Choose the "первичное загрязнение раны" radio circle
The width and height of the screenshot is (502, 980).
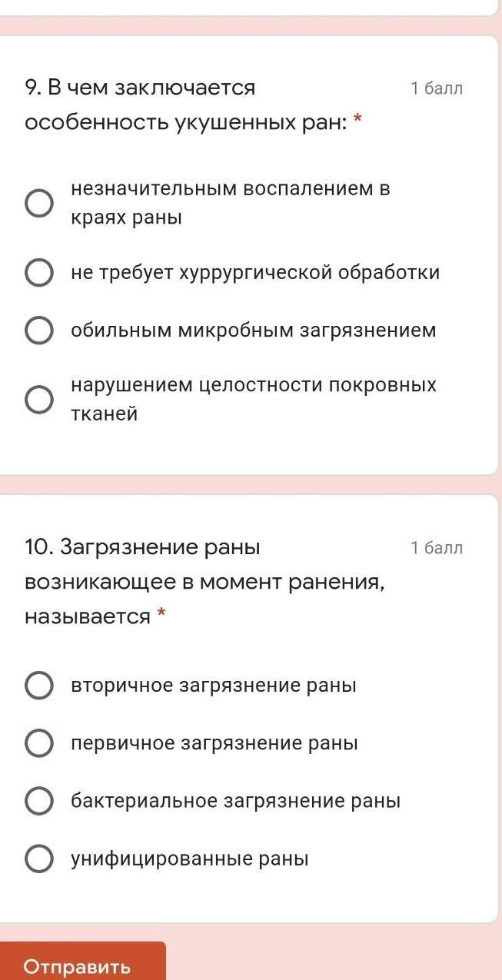39,743
